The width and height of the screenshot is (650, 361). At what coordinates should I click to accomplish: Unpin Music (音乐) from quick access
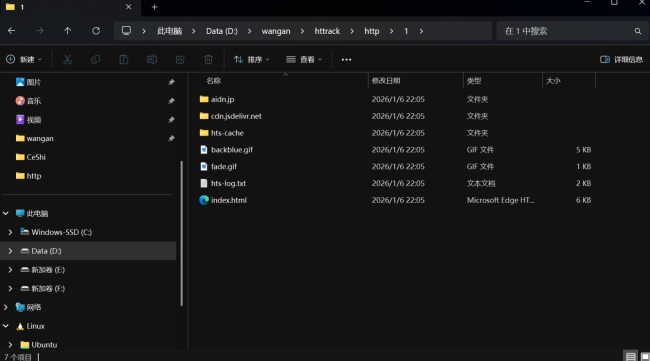[171, 101]
